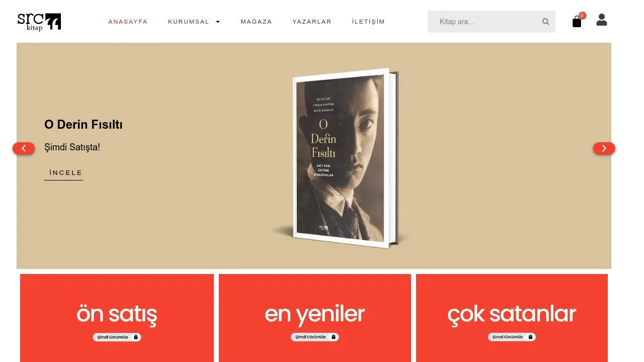The width and height of the screenshot is (644, 362).
Task: Open the çok satanlar banner
Action: (x=512, y=318)
